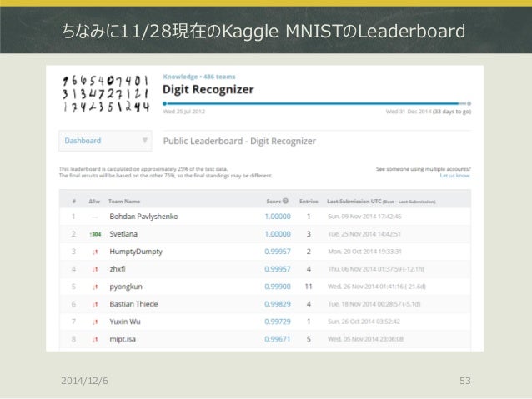Click Yuxin Wu's red rank change arrow

[x=95, y=322]
